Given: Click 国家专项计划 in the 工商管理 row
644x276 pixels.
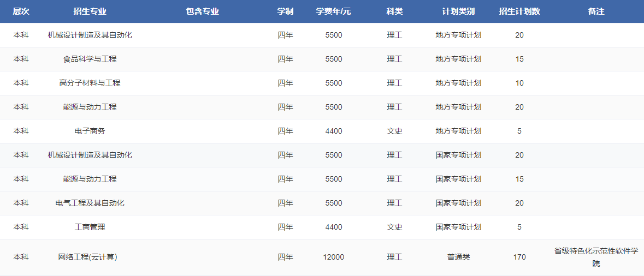Looking at the screenshot, I should (x=458, y=227).
